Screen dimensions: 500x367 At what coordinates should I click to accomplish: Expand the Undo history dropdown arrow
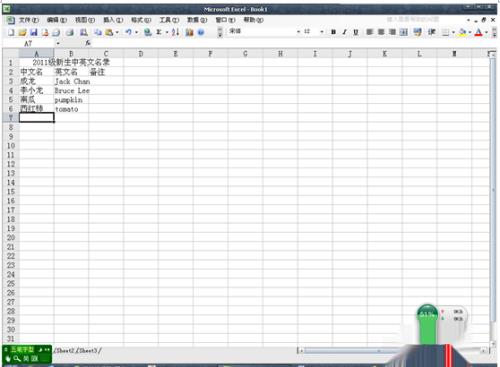click(x=136, y=32)
